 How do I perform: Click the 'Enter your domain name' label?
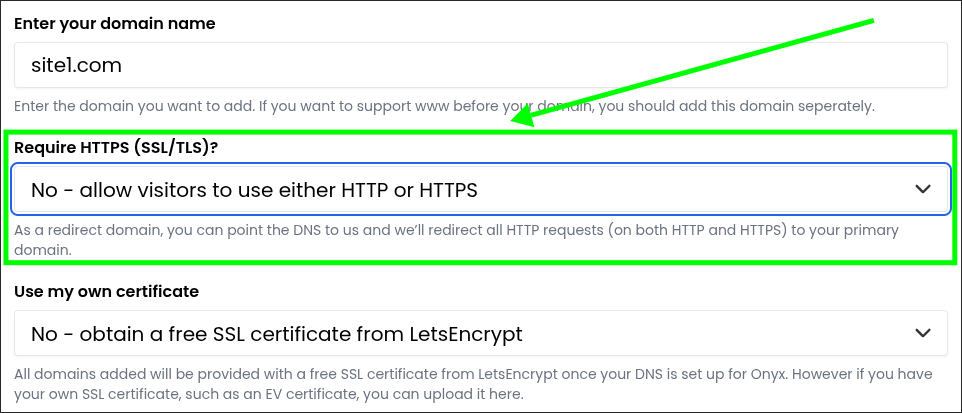tap(115, 23)
